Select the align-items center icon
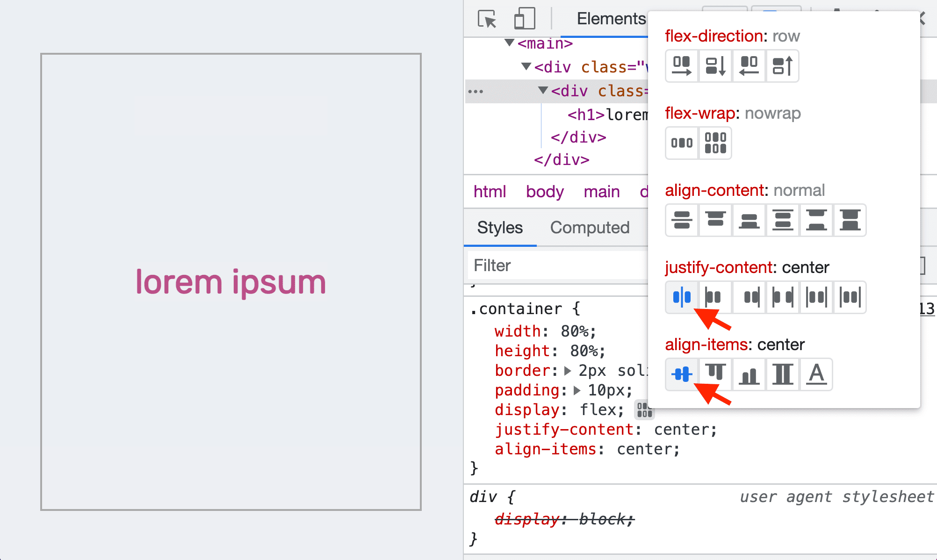The height and width of the screenshot is (560, 937). click(x=682, y=374)
